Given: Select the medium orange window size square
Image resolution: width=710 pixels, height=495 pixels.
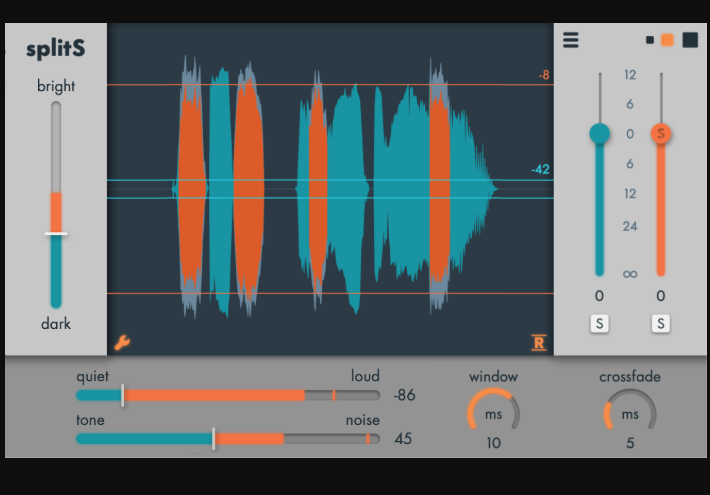Looking at the screenshot, I should pos(667,40).
